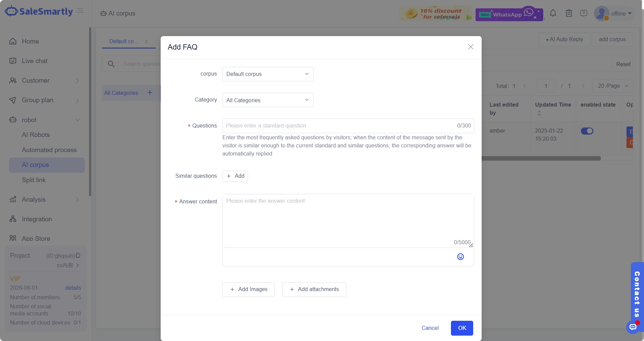
Task: Click the help question mark icon
Action: pos(584,13)
